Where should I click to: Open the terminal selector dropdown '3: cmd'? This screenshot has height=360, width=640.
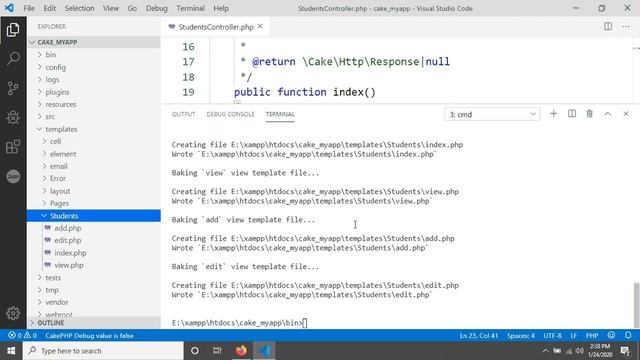492,114
